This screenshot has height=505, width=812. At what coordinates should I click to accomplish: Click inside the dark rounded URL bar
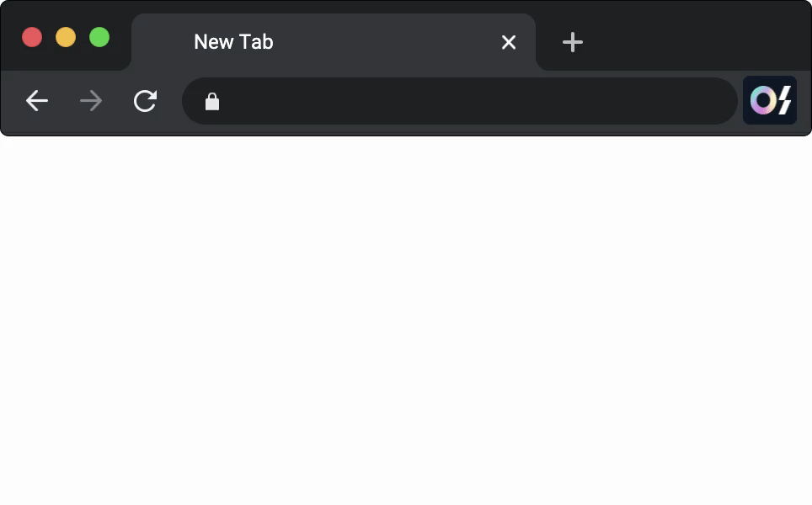point(460,101)
